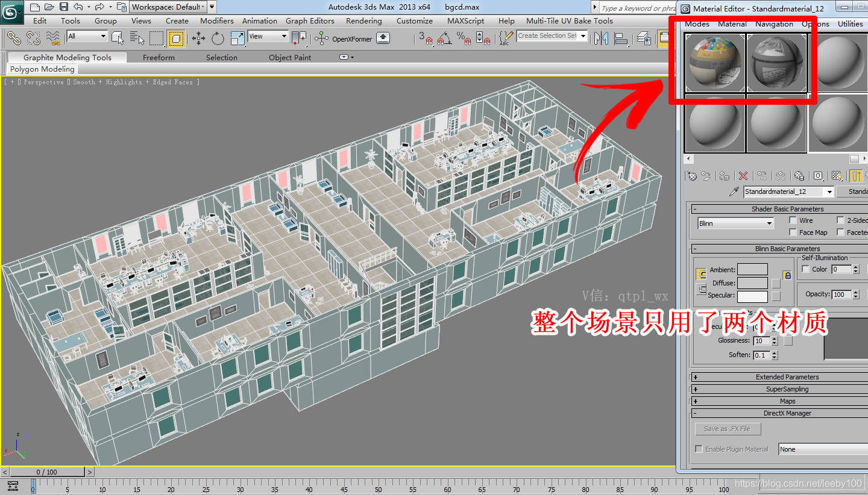Enable the Face Map checkbox
The width and height of the screenshot is (868, 495).
point(793,232)
